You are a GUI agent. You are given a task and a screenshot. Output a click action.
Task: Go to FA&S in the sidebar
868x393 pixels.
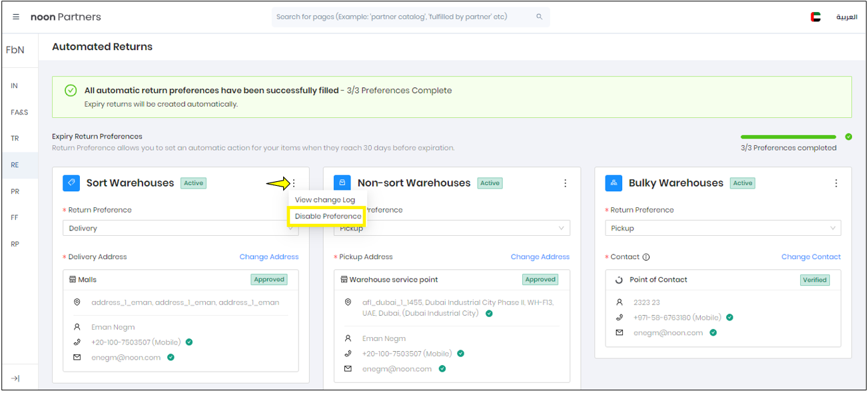[19, 113]
